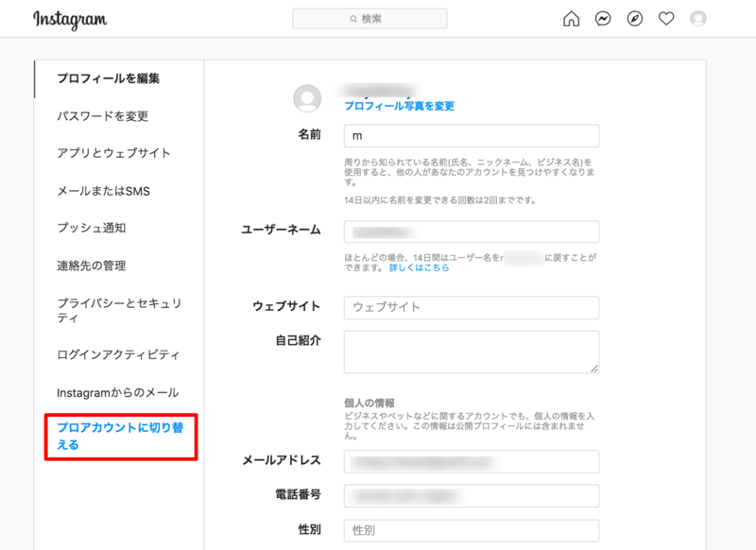Open the Activity heart icon
The width and height of the screenshot is (756, 550).
[x=666, y=19]
